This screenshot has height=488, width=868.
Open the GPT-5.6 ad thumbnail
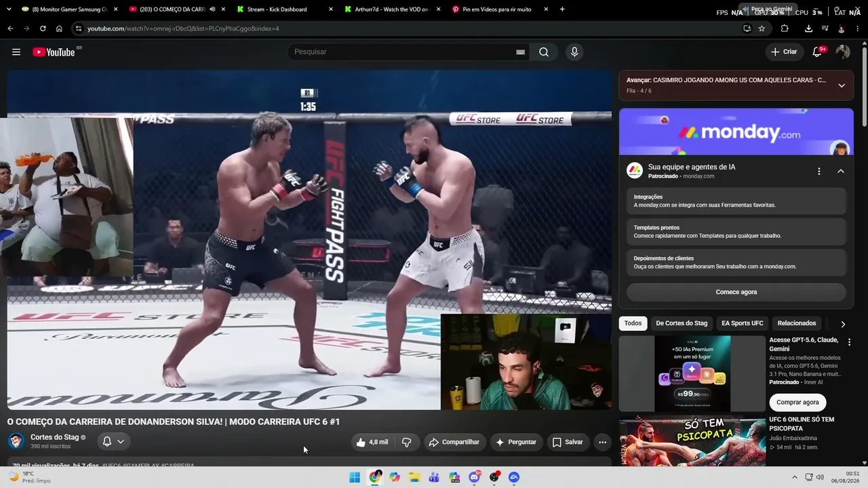(692, 373)
